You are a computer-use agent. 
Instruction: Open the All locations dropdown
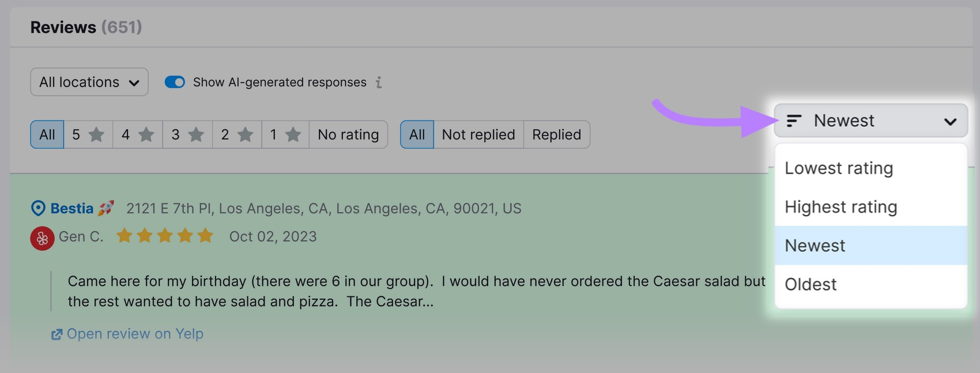click(x=88, y=82)
